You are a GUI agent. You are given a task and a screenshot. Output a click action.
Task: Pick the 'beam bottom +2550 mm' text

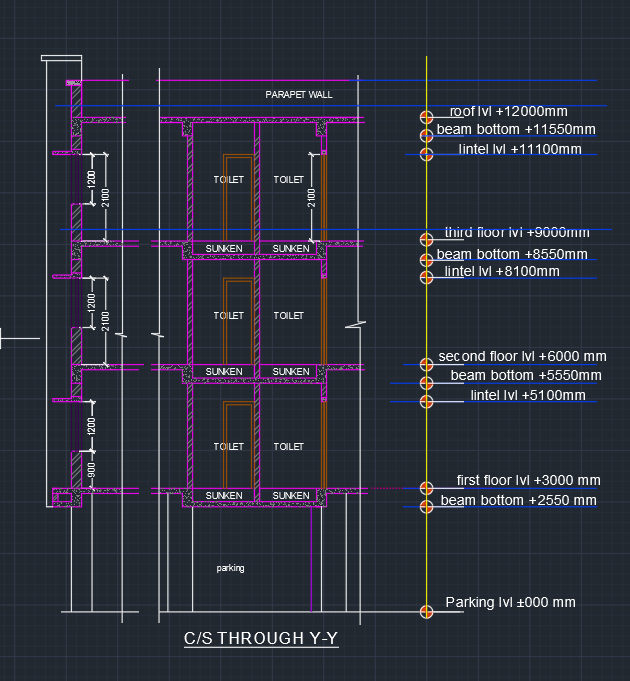coord(518,500)
